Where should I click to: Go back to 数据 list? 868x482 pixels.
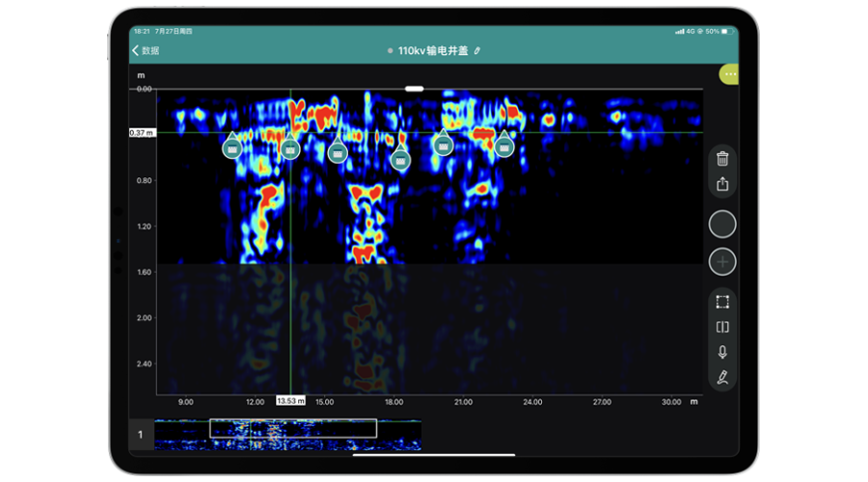146,50
